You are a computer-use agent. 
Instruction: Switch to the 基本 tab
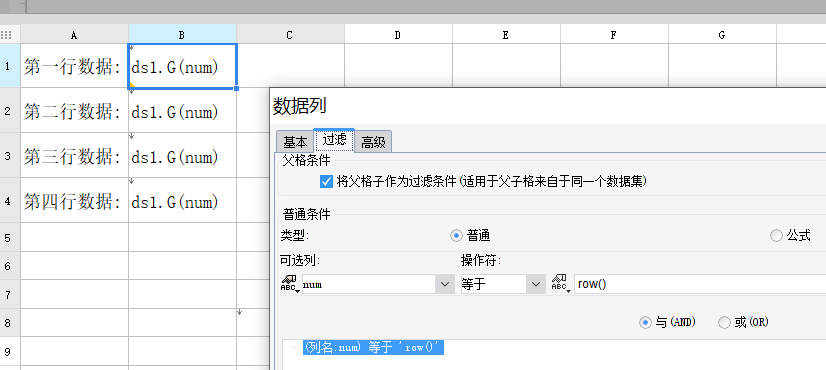(295, 142)
